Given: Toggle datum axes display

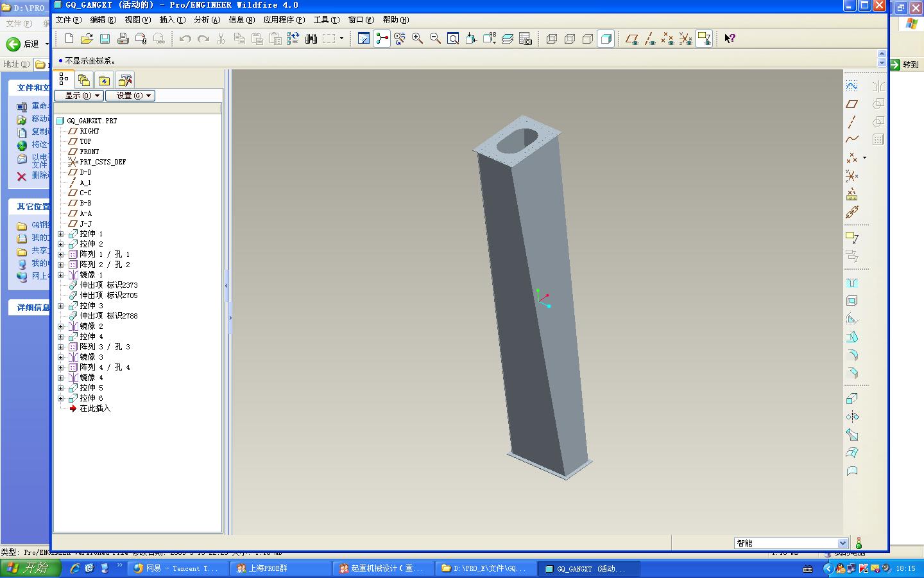Looking at the screenshot, I should (650, 39).
